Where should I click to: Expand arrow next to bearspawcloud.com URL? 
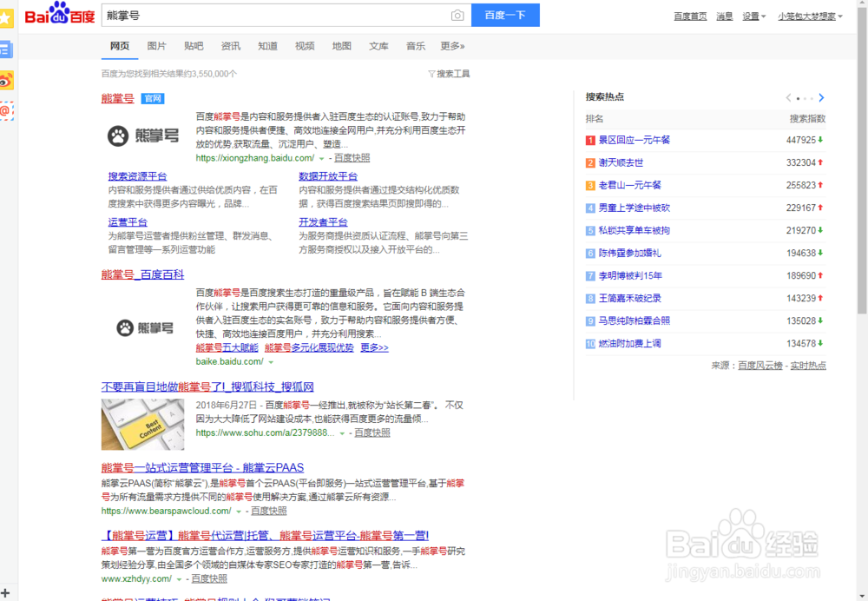coord(239,512)
